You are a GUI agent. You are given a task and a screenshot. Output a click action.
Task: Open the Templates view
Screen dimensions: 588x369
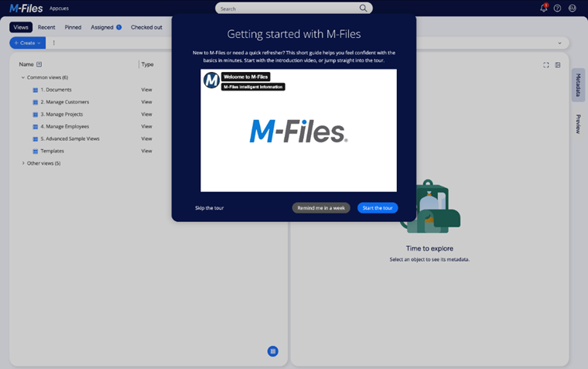click(52, 151)
